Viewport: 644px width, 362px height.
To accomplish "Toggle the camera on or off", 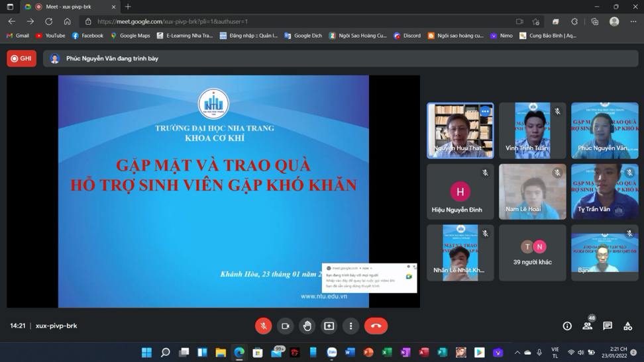I will (x=286, y=326).
